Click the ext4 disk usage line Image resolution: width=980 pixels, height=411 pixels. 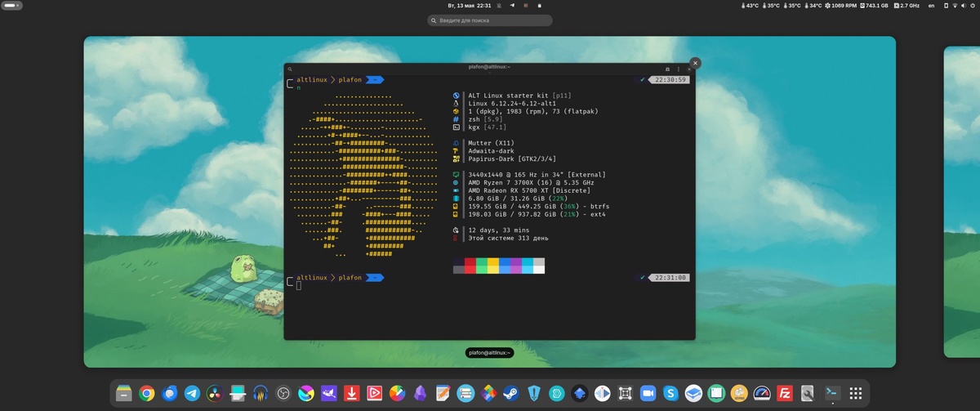[x=537, y=214]
